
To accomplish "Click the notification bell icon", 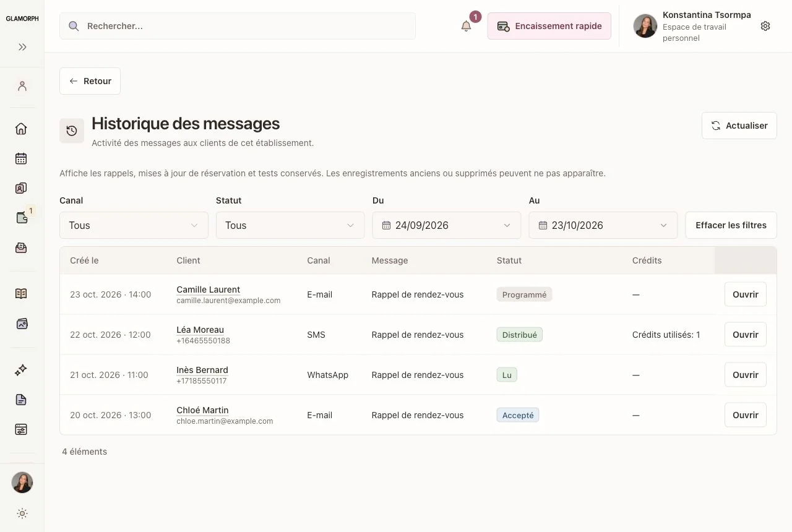I will (x=467, y=26).
